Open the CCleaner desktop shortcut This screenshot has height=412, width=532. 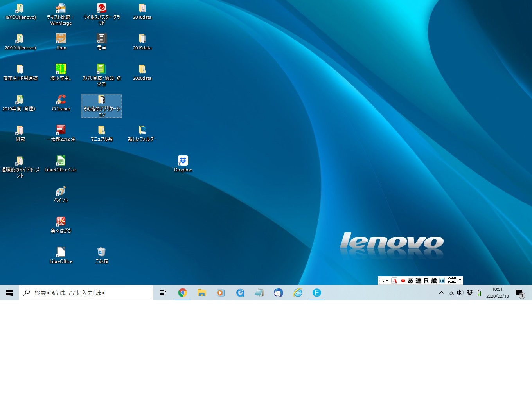pos(61,100)
